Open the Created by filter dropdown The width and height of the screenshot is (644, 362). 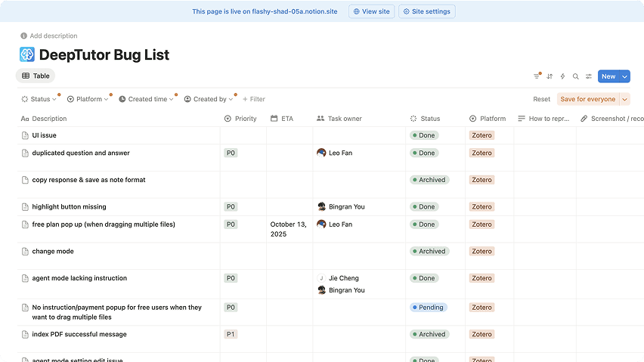pos(208,99)
